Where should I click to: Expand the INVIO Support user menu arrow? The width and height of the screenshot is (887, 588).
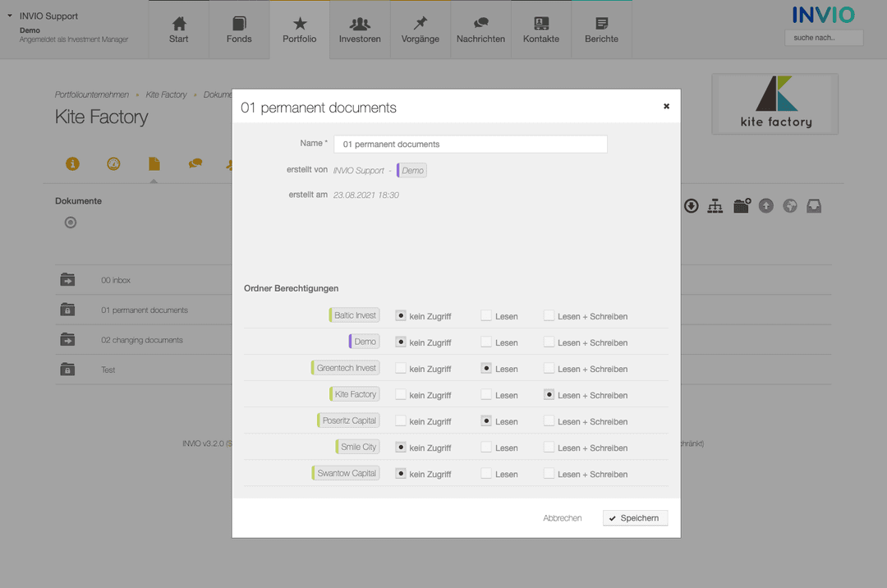tap(10, 16)
